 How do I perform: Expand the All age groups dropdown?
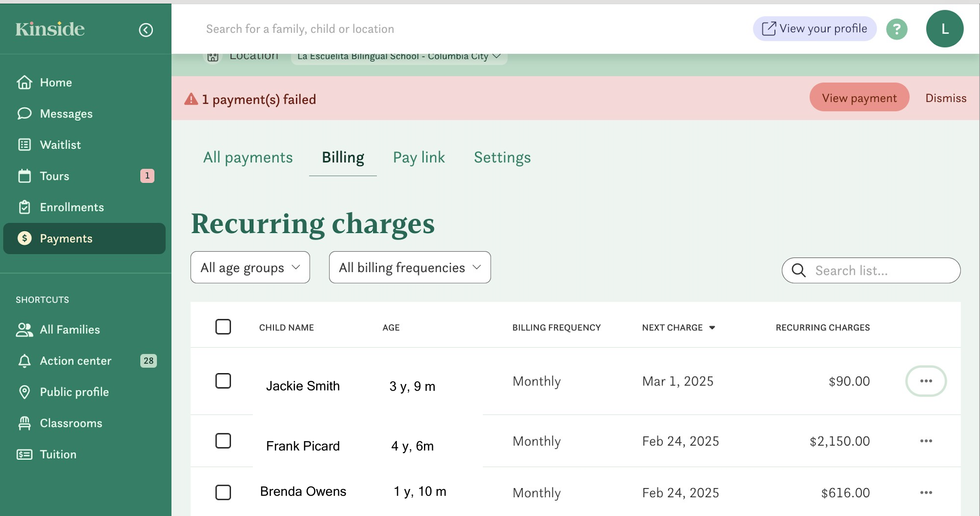tap(250, 267)
